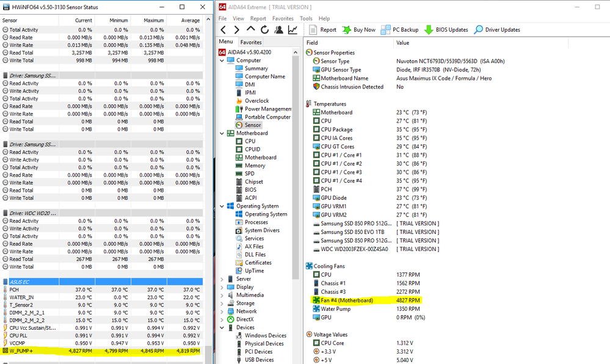
Task: Open the View menu in AIDA64
Action: click(x=239, y=18)
